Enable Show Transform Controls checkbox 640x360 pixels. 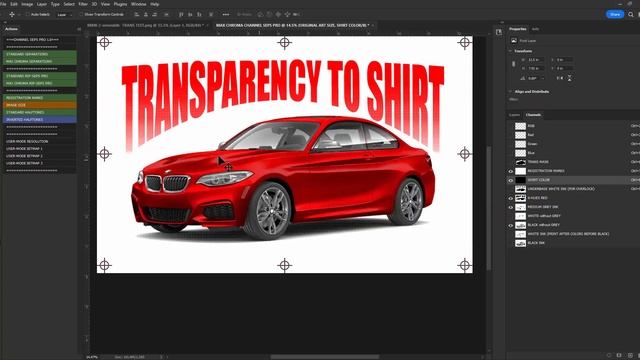(x=81, y=14)
